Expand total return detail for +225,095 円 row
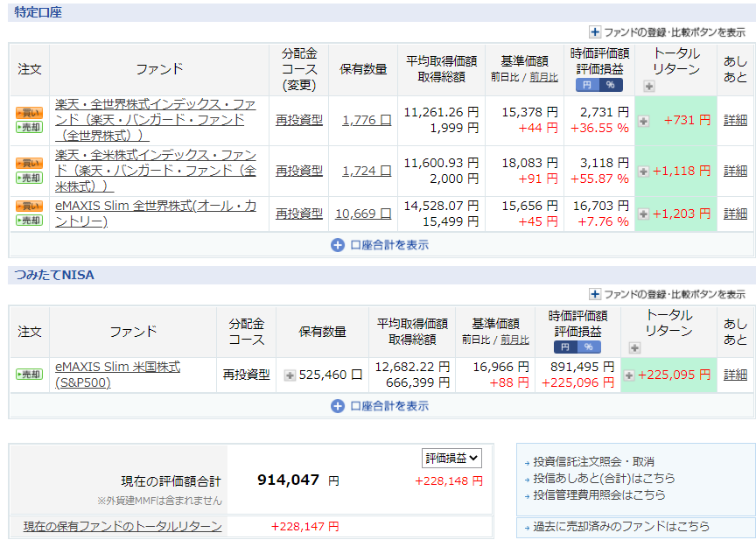Screen dimensions: 756x540 (x=629, y=375)
